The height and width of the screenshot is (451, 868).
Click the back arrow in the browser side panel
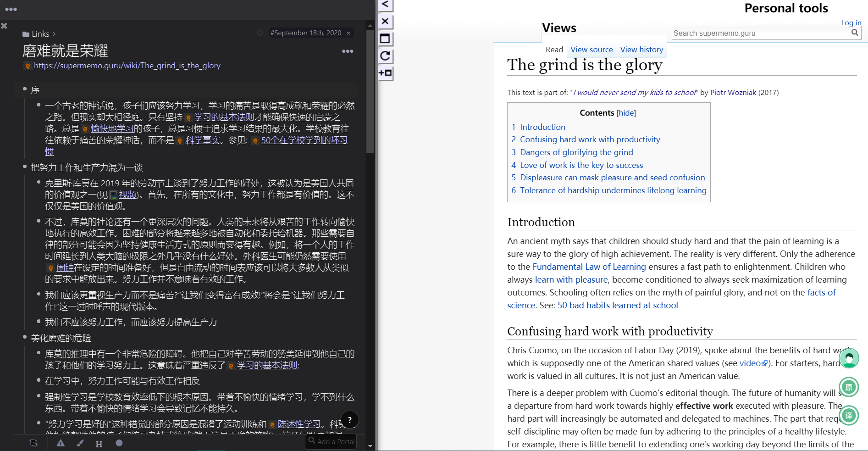pos(385,5)
